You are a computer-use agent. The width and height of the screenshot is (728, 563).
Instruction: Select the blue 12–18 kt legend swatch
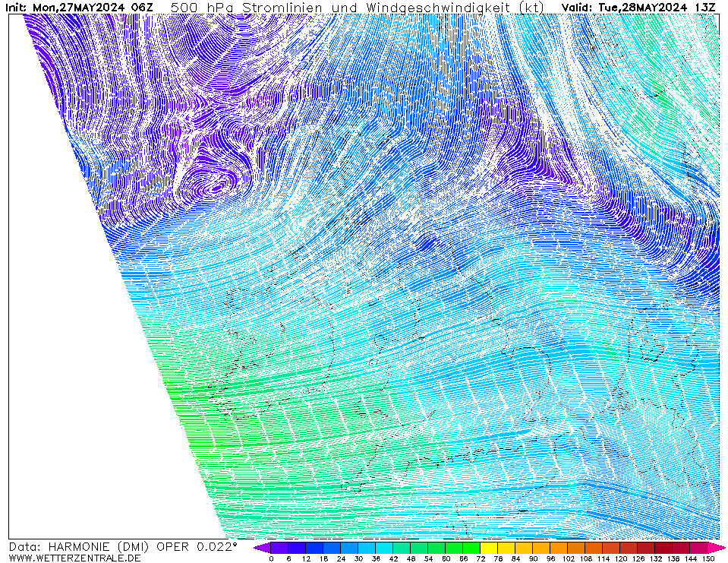click(314, 548)
